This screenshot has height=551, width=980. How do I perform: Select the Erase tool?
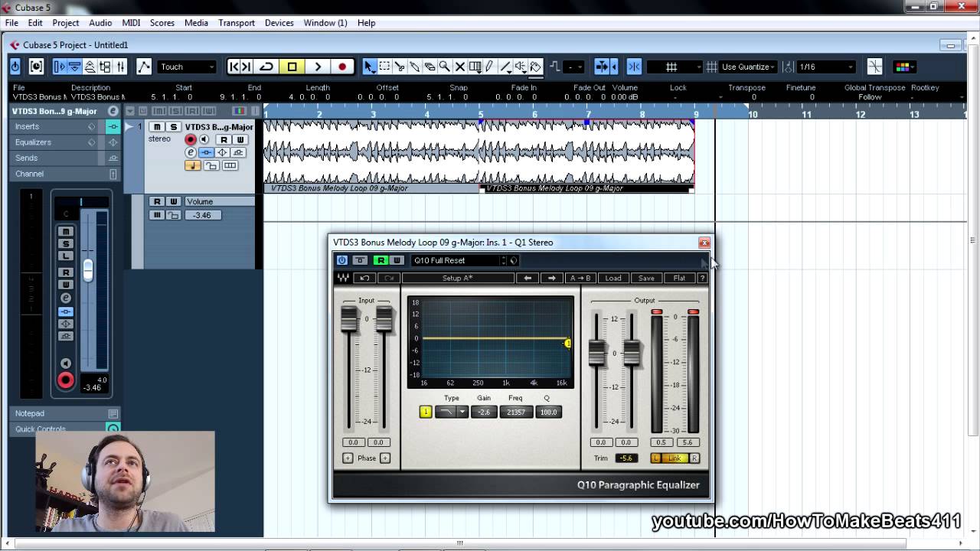430,67
